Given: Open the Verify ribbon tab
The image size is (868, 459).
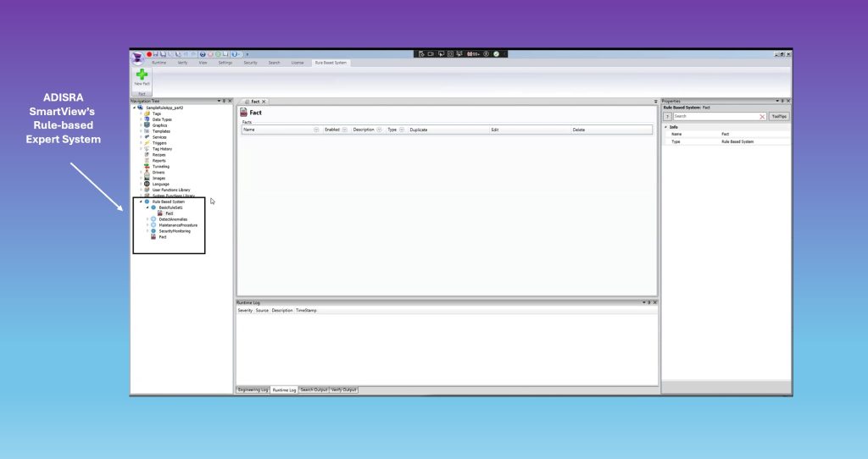Looking at the screenshot, I should click(183, 63).
